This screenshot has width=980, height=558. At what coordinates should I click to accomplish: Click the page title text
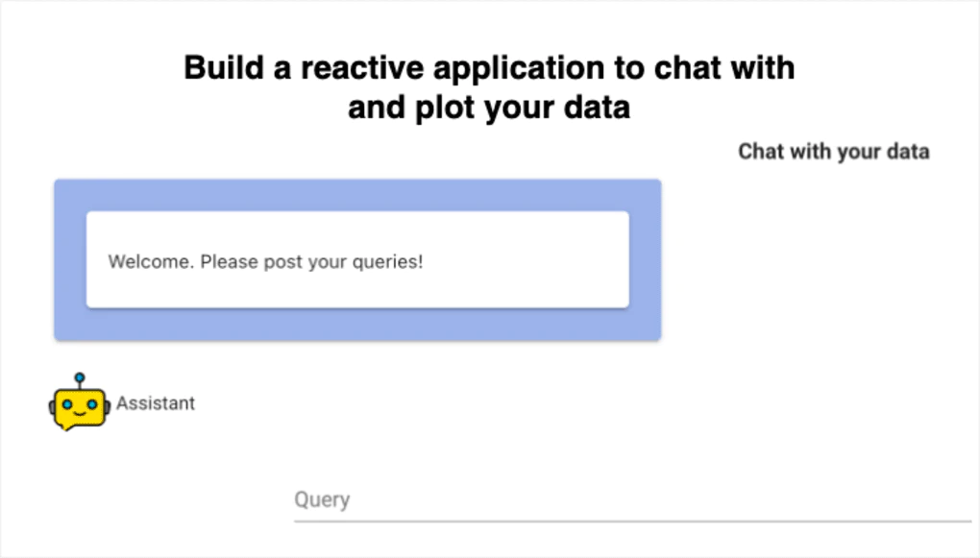click(x=490, y=86)
